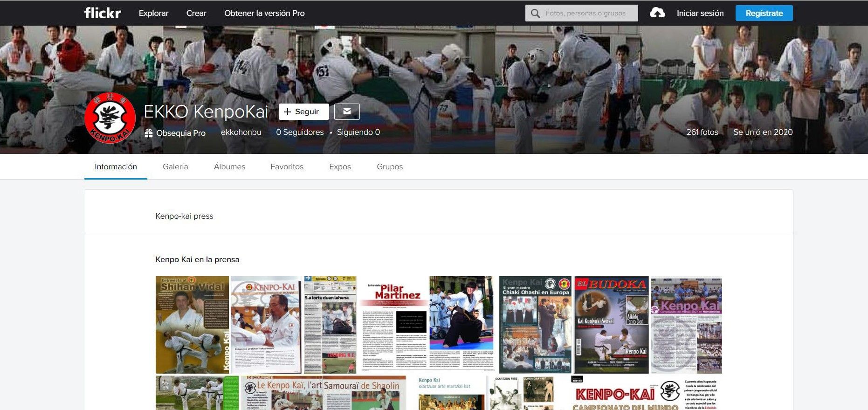Screen dimensions: 868x410
Task: Open the 0 Seguidores list
Action: click(300, 132)
